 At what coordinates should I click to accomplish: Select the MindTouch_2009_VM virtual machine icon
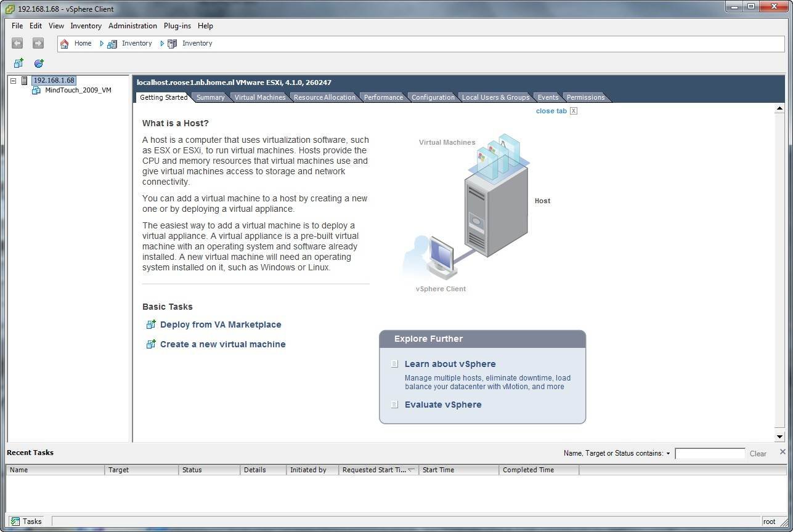tap(36, 91)
